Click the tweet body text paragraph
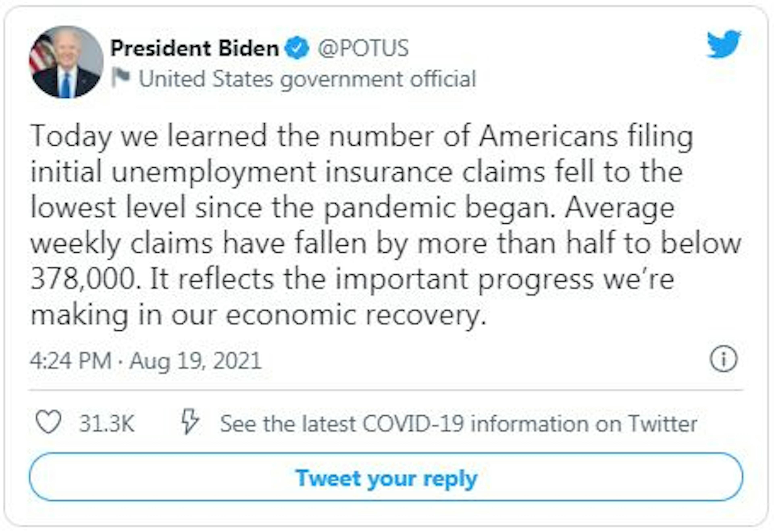774x532 pixels. coord(384,225)
